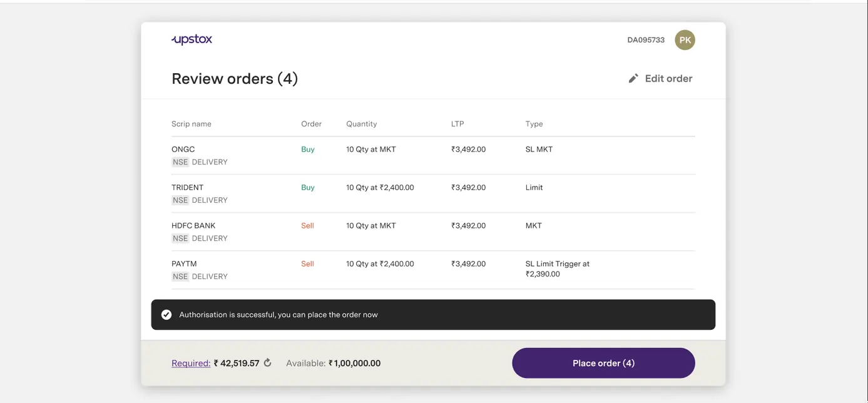The width and height of the screenshot is (868, 403).
Task: Click the PAYTM scrip name
Action: [x=184, y=263]
